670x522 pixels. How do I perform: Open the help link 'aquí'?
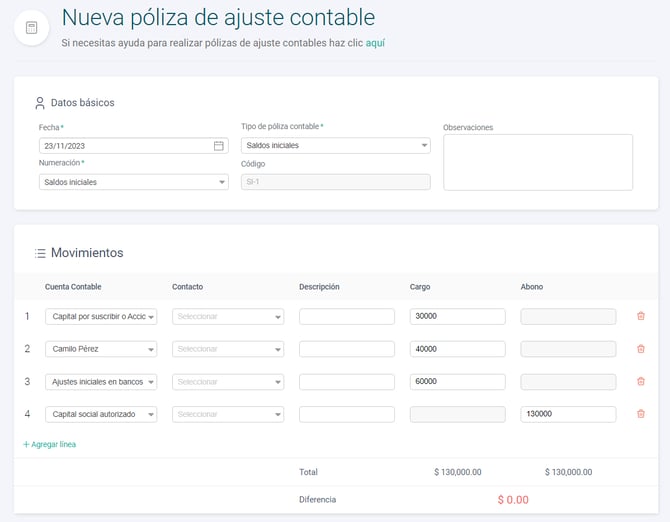pos(375,43)
